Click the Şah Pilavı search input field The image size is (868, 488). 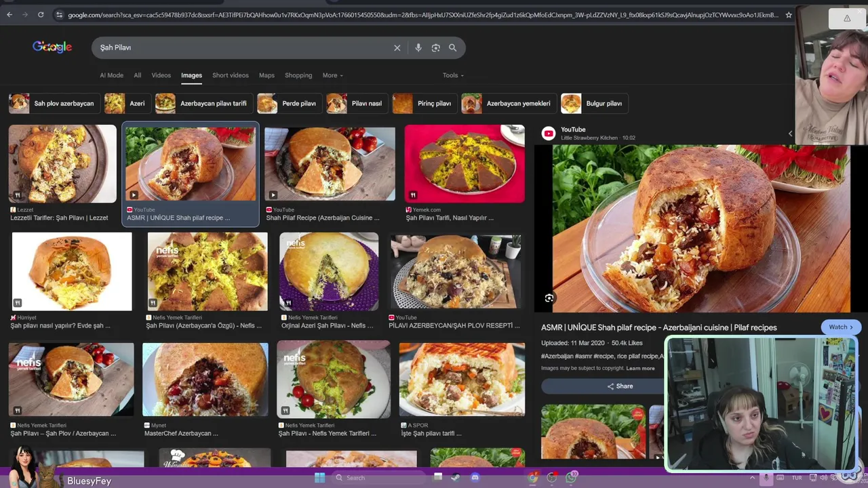coord(244,47)
